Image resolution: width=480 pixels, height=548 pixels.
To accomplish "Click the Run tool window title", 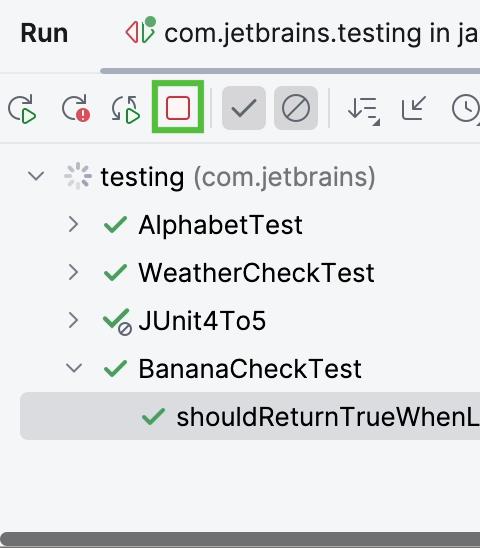I will tap(44, 34).
